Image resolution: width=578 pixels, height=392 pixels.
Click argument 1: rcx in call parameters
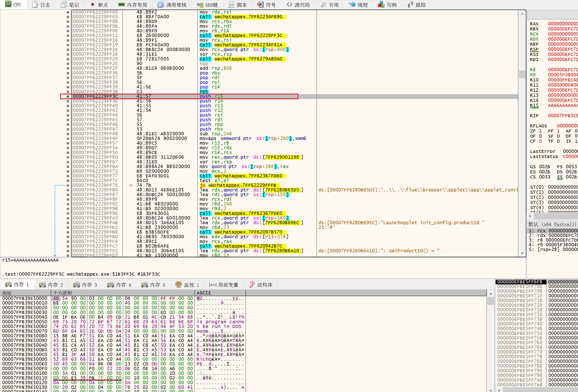coord(552,231)
